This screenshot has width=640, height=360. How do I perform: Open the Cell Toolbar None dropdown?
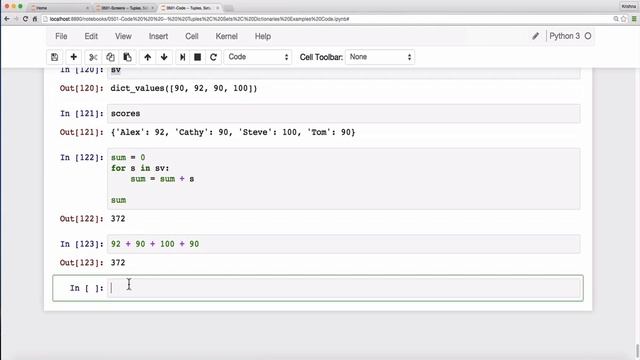pyautogui.click(x=380, y=57)
